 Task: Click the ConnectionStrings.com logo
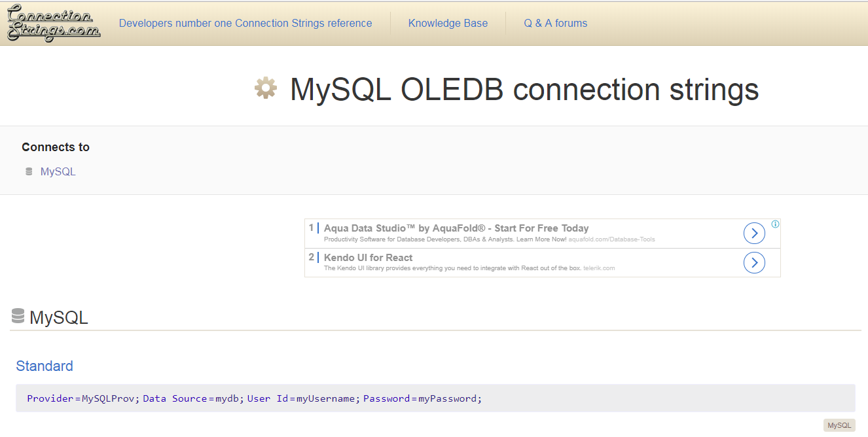pyautogui.click(x=54, y=24)
